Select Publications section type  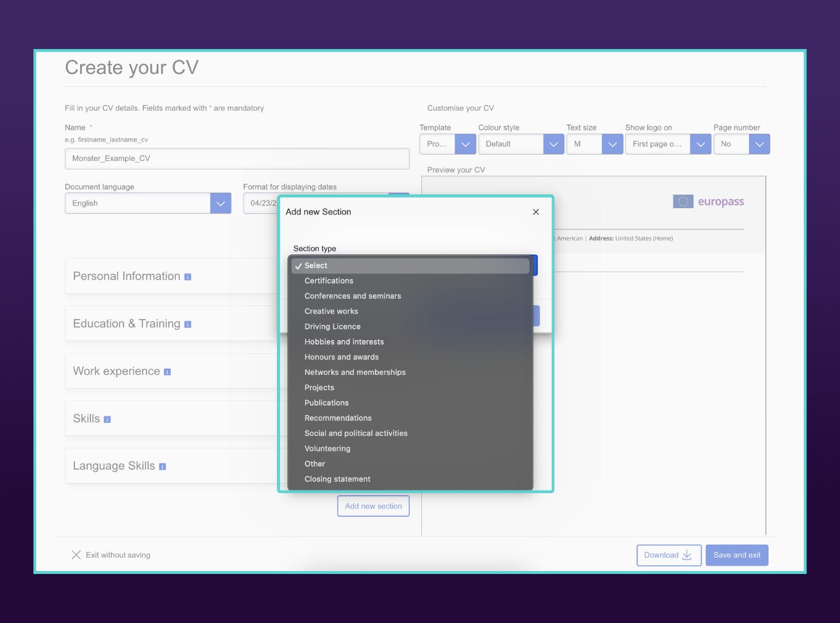[x=410, y=403]
